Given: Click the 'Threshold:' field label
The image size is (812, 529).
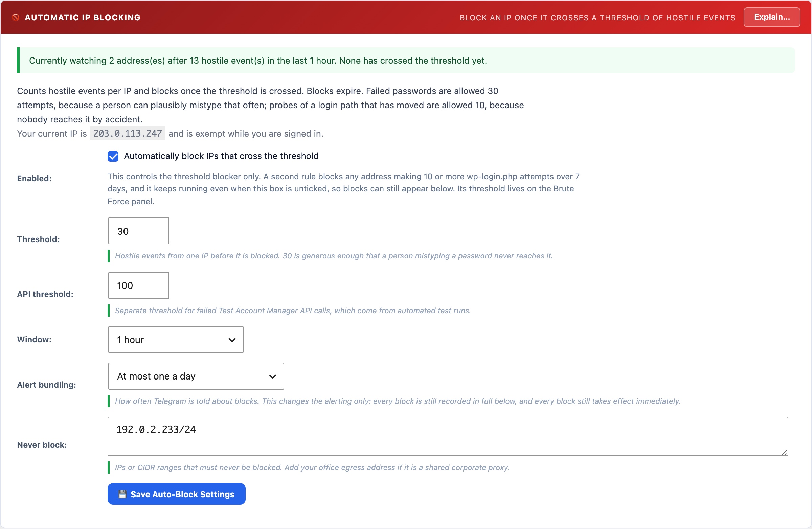Looking at the screenshot, I should [x=38, y=239].
